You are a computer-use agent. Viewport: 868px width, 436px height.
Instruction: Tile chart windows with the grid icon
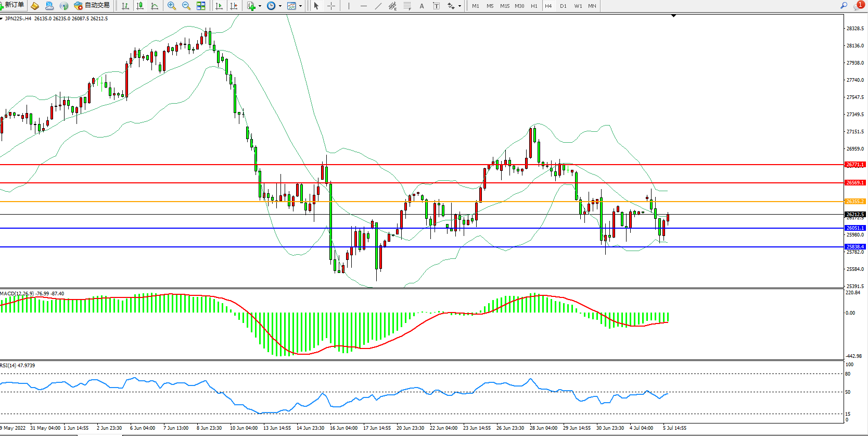(x=201, y=6)
